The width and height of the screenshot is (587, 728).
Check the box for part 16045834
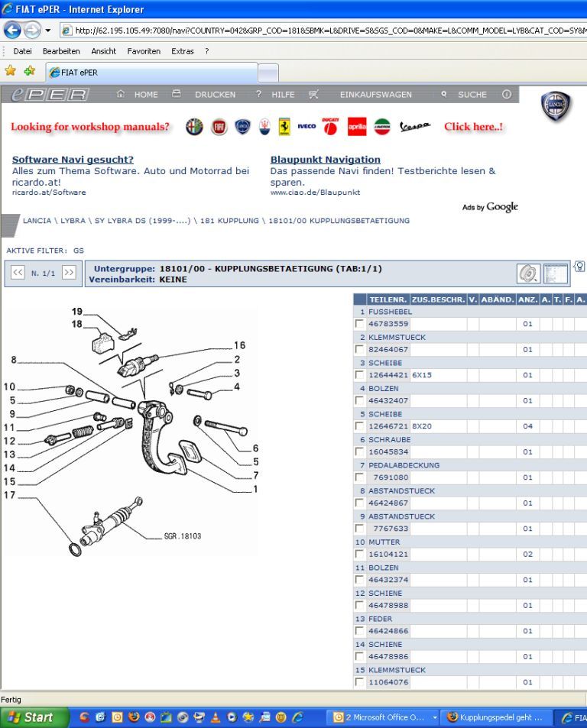click(x=359, y=451)
